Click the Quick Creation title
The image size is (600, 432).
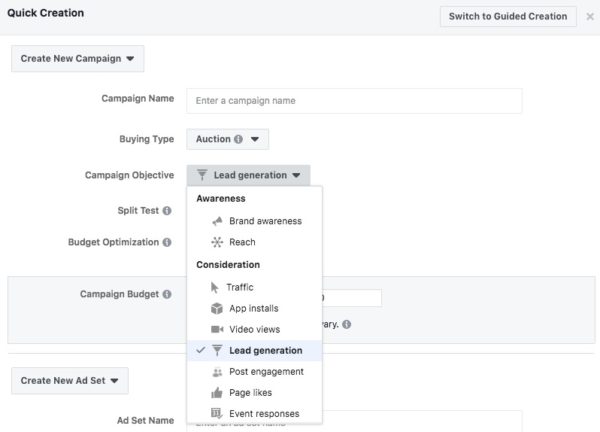pos(46,13)
